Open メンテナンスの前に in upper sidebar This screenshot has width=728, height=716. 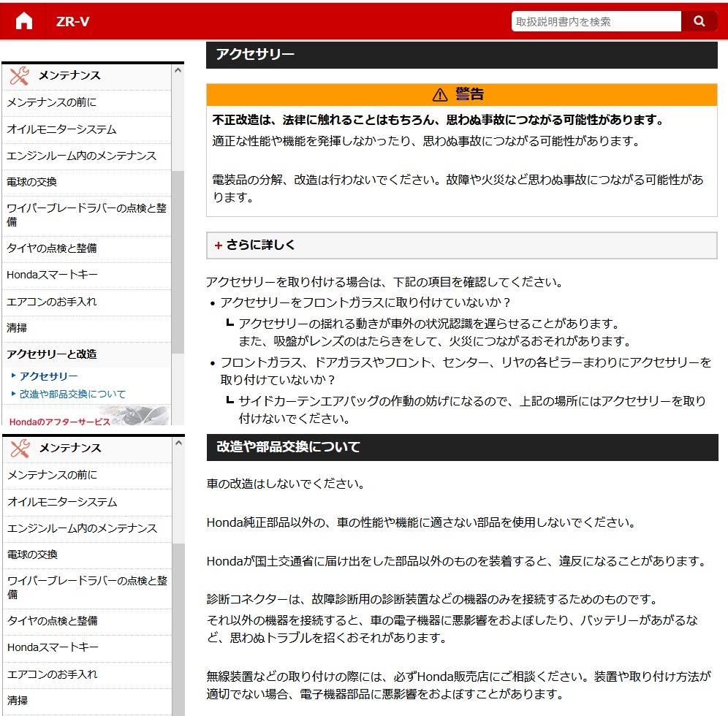click(86, 102)
